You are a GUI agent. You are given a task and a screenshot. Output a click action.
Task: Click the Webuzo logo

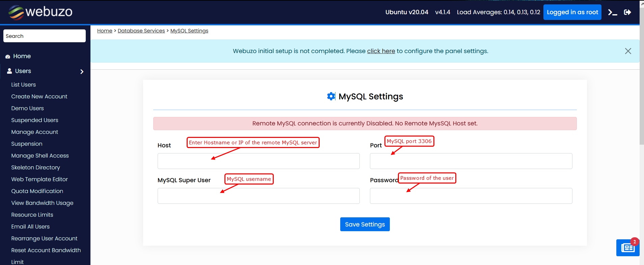41,12
